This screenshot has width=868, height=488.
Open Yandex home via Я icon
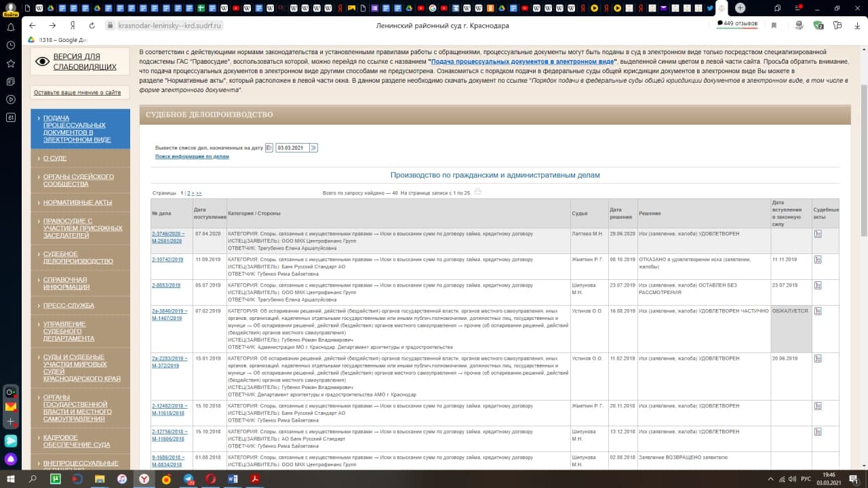click(72, 25)
